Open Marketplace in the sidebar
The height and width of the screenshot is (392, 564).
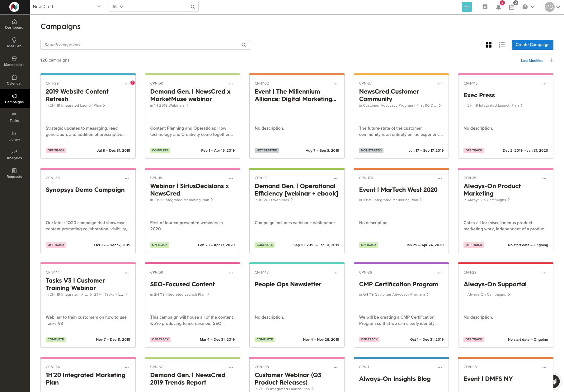pyautogui.click(x=14, y=61)
